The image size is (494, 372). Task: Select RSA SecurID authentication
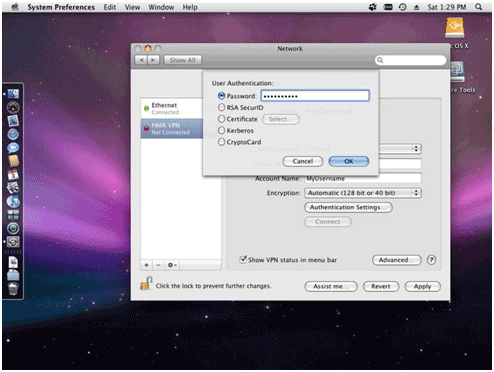(x=221, y=107)
